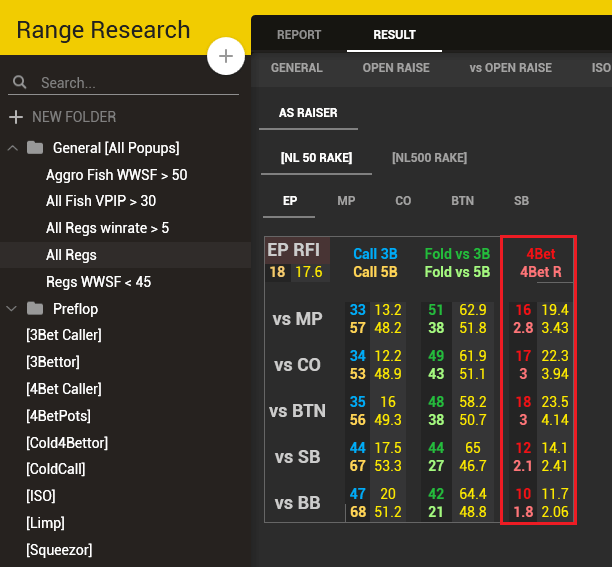Click the vs BTN row label

click(x=297, y=411)
